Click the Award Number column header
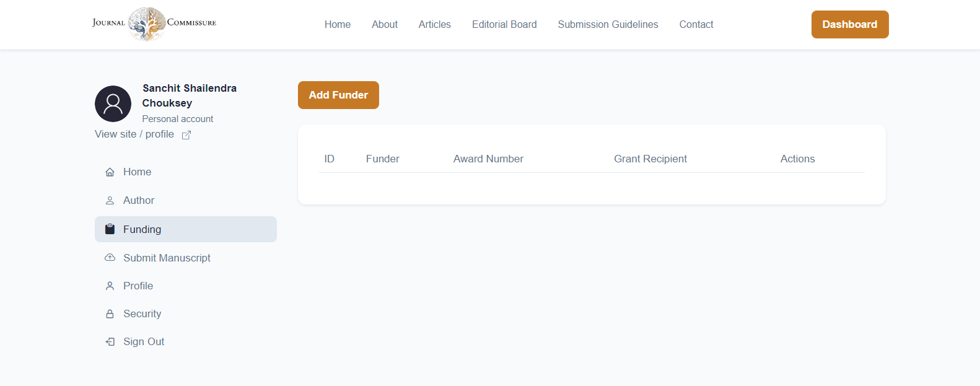The image size is (980, 386). point(488,159)
